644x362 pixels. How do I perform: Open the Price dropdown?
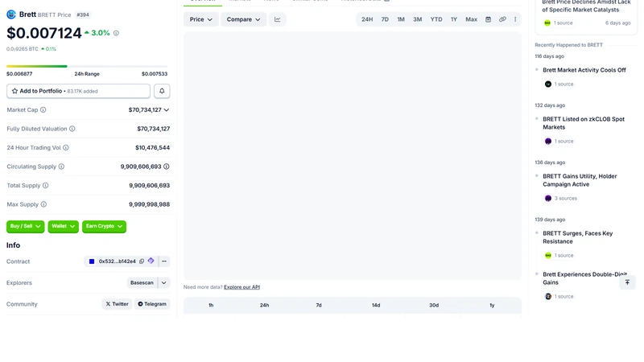(200, 19)
